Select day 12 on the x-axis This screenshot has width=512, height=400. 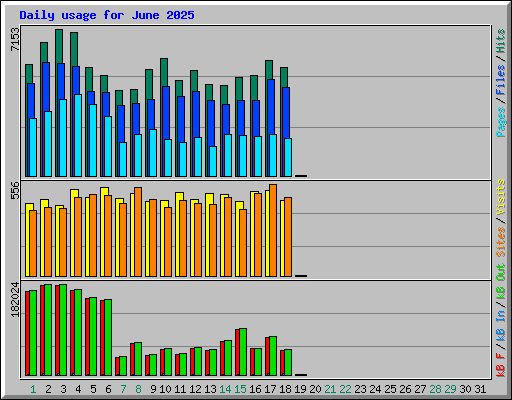tap(195, 389)
